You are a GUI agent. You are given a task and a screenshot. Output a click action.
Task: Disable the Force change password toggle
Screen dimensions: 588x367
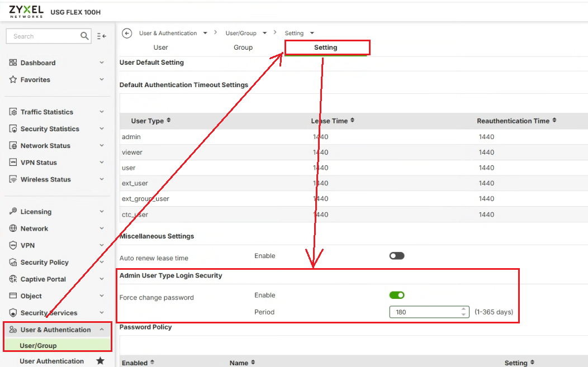[397, 295]
